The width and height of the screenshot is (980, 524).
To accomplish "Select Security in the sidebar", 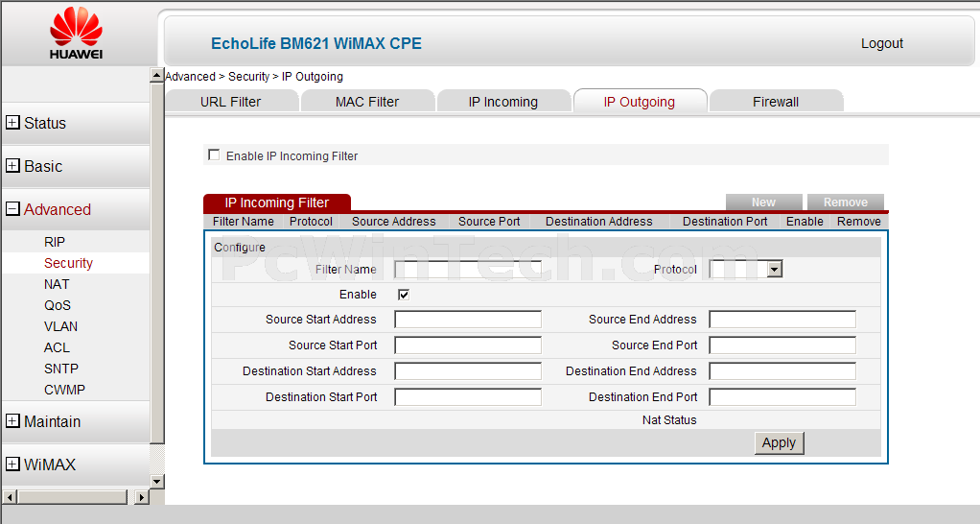I will click(x=68, y=263).
